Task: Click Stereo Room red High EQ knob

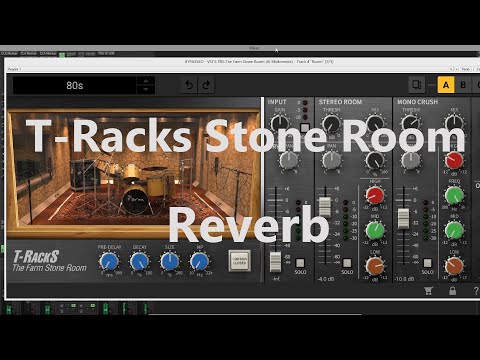Action: point(375,195)
